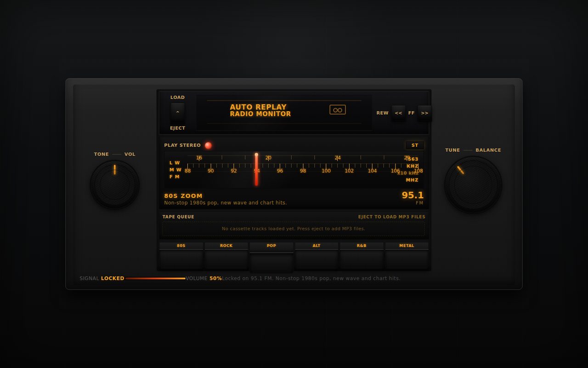Toggle the ST stereo switch
Screen dimensions: 588x368
pos(415,145)
